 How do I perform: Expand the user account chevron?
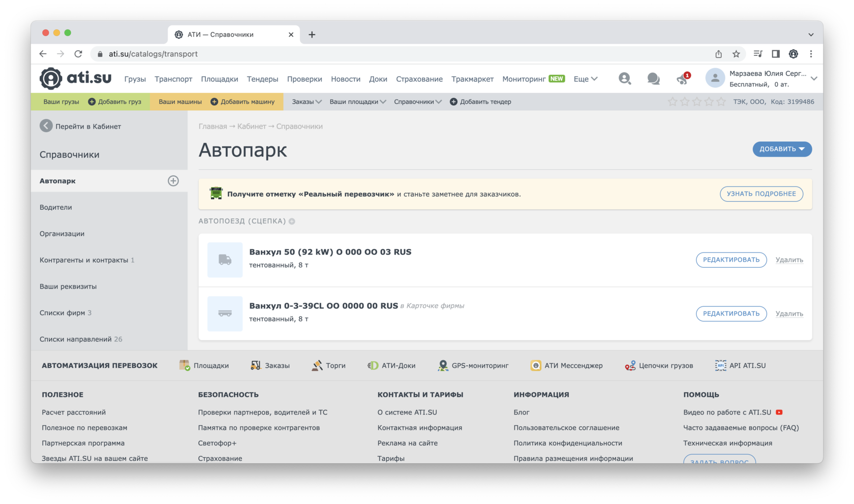tap(814, 79)
